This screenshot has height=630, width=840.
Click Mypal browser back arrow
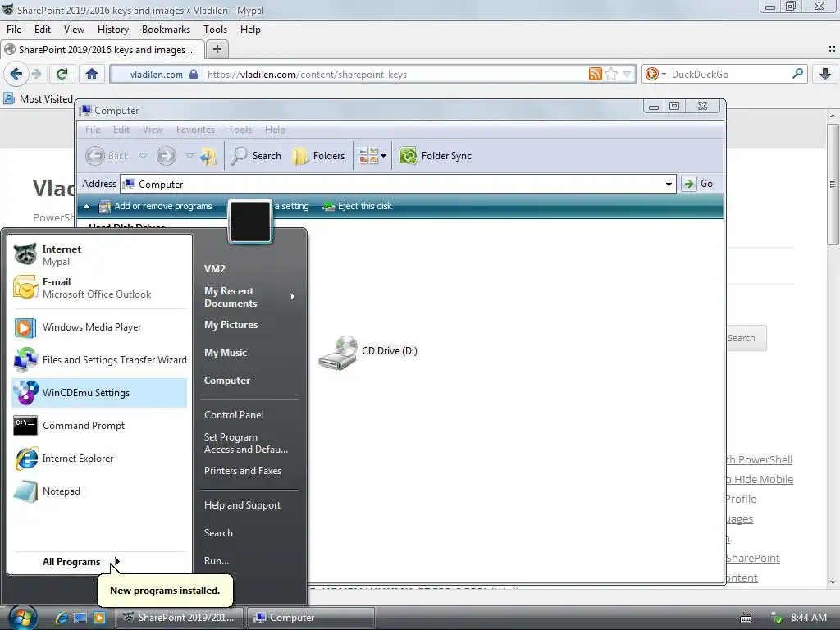coord(16,74)
